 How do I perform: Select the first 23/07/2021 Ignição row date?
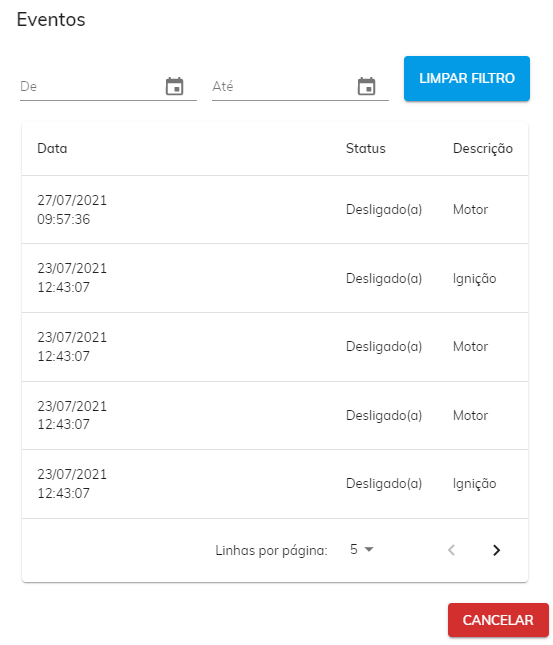pos(72,278)
